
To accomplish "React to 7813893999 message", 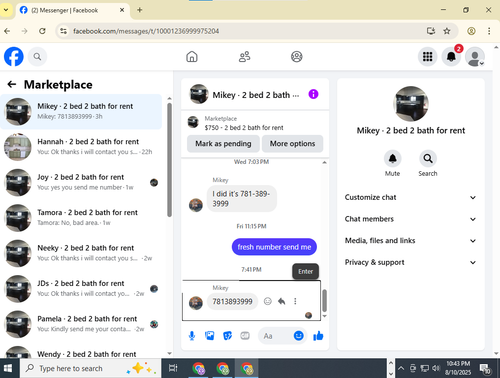I will (x=267, y=301).
